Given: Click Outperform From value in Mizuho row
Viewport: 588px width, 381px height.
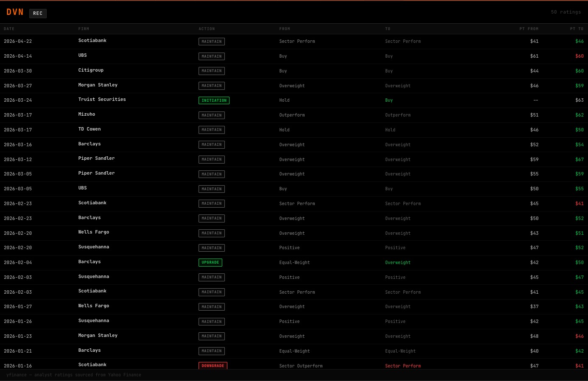Looking at the screenshot, I should tap(292, 115).
